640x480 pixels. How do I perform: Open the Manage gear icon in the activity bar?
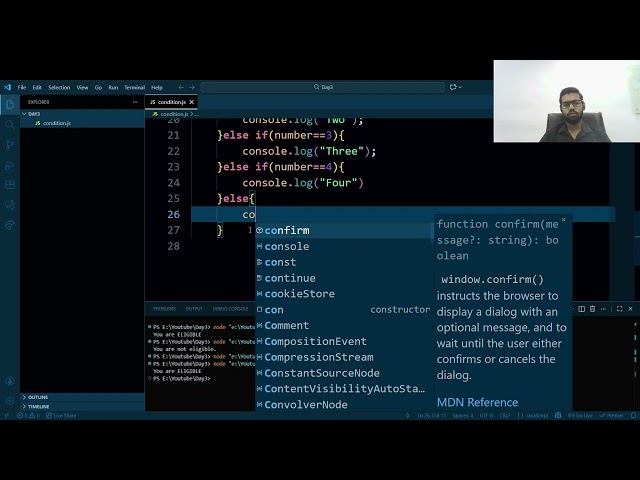(10, 401)
